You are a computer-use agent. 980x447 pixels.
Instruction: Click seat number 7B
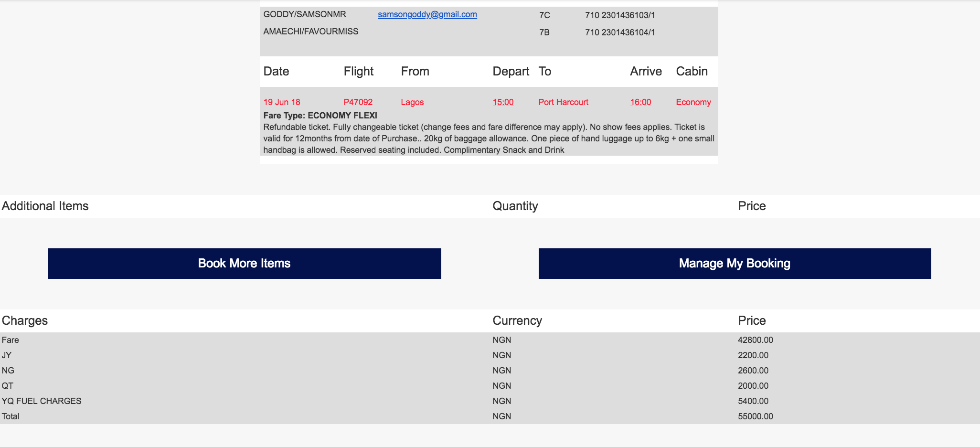(x=544, y=32)
